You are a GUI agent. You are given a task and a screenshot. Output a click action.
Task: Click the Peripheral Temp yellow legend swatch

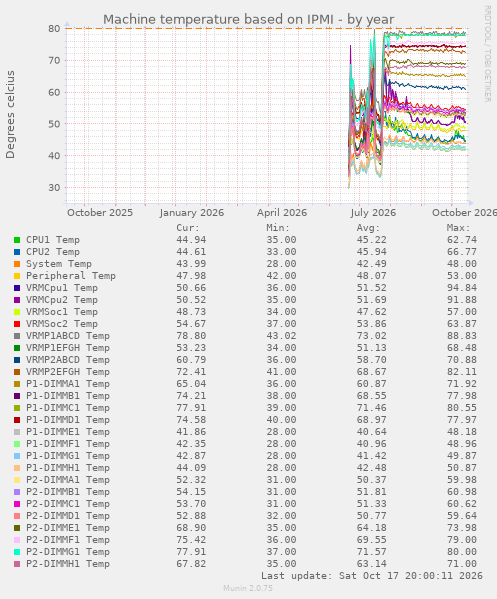[x=17, y=276]
